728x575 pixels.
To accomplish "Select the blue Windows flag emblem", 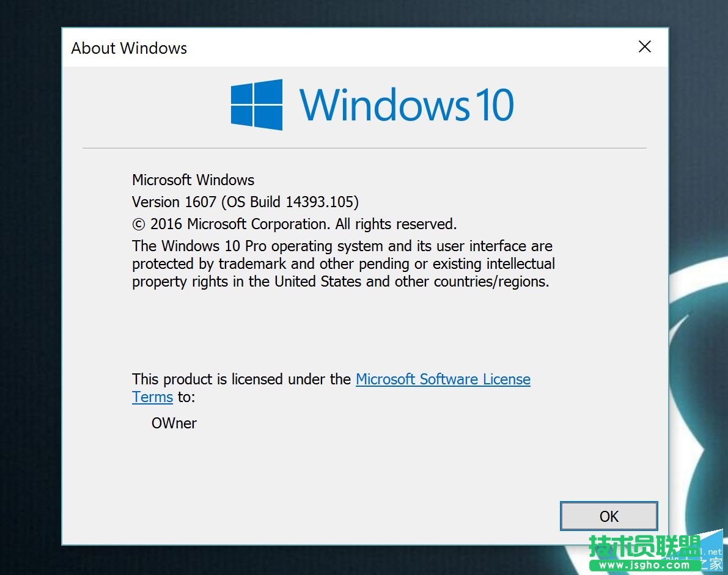I will click(256, 104).
